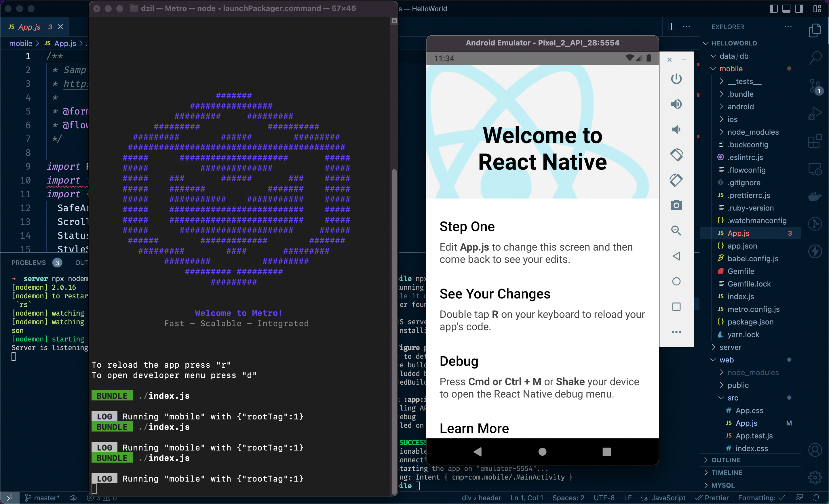Click the emulator volume down icon
The height and width of the screenshot is (504, 829).
pyautogui.click(x=676, y=129)
